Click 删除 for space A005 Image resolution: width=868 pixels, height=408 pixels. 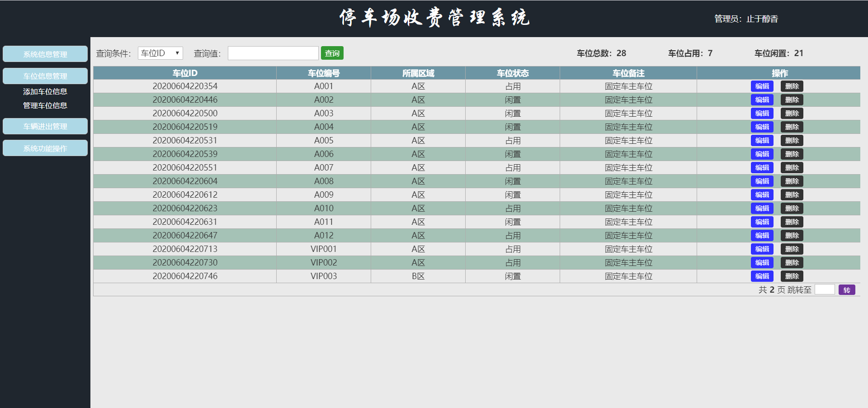click(x=792, y=140)
